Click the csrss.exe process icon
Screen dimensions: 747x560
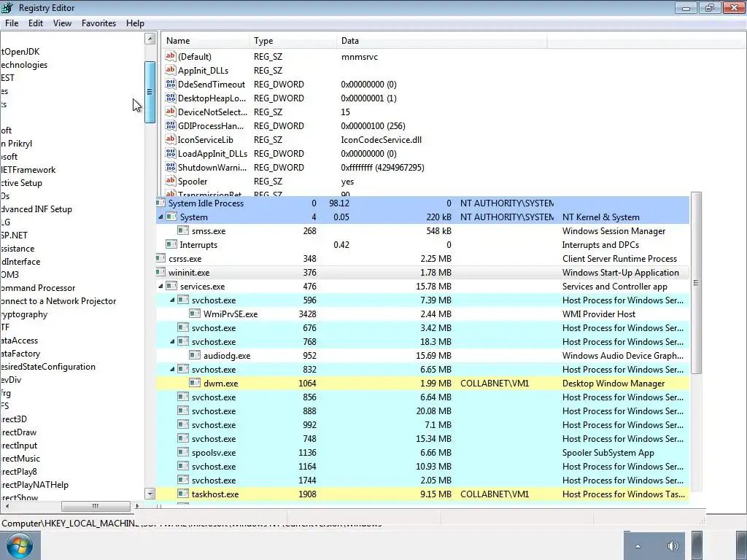click(x=160, y=258)
